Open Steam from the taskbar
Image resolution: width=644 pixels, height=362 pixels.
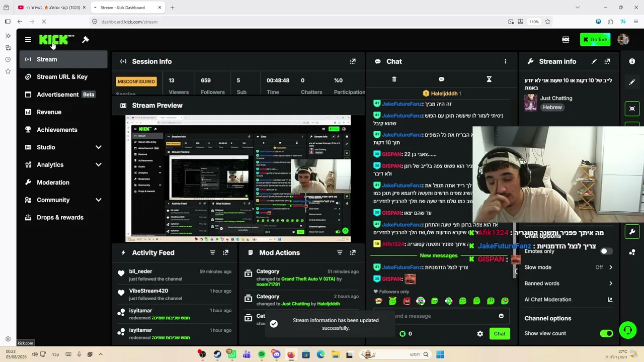tap(217, 355)
